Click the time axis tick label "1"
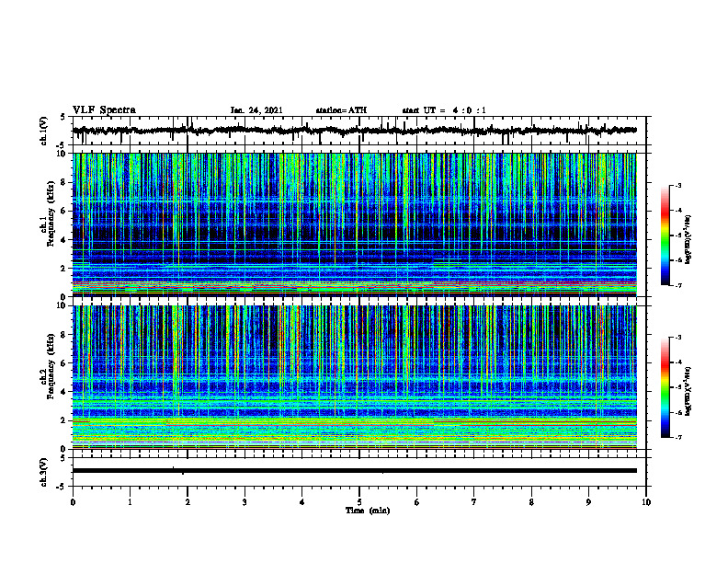 click(x=130, y=502)
